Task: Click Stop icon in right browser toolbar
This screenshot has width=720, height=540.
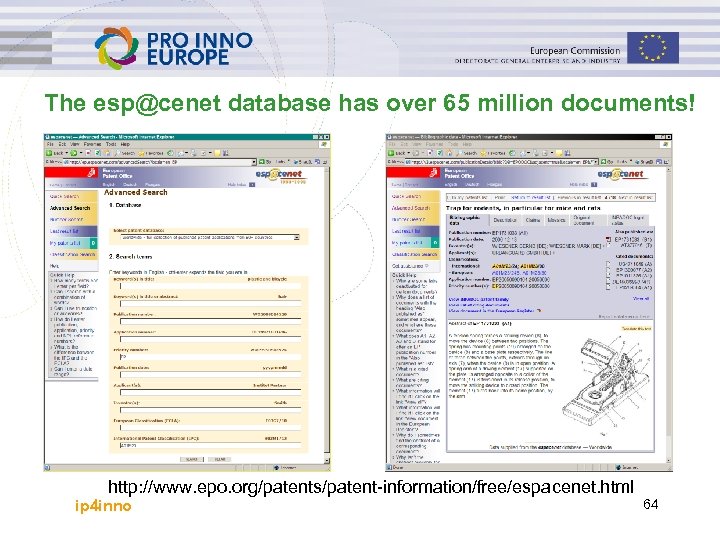Action: pyautogui.click(x=430, y=153)
